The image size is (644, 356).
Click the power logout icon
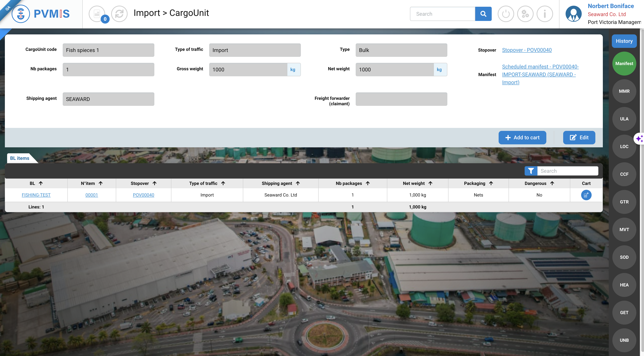click(506, 14)
